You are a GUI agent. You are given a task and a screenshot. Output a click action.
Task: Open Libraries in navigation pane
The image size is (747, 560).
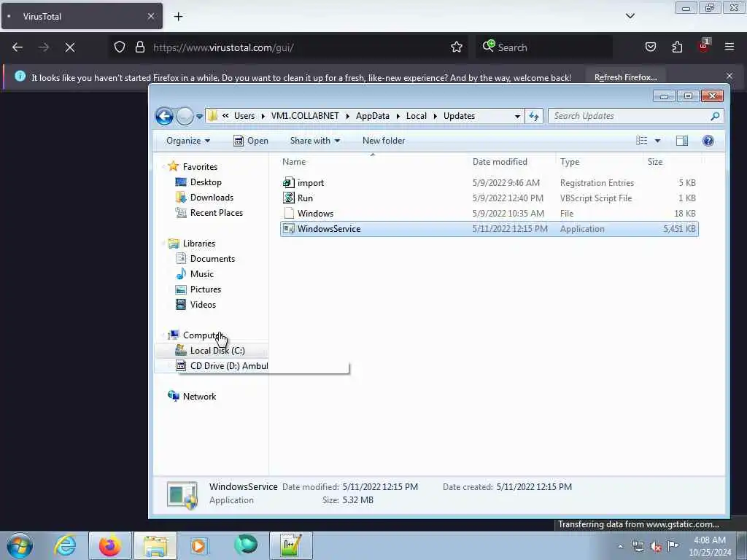pyautogui.click(x=199, y=244)
